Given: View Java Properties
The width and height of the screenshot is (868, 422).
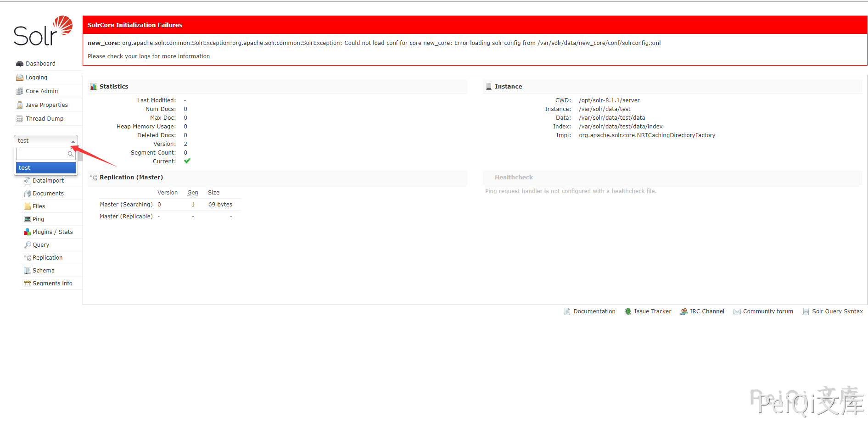Looking at the screenshot, I should [46, 105].
